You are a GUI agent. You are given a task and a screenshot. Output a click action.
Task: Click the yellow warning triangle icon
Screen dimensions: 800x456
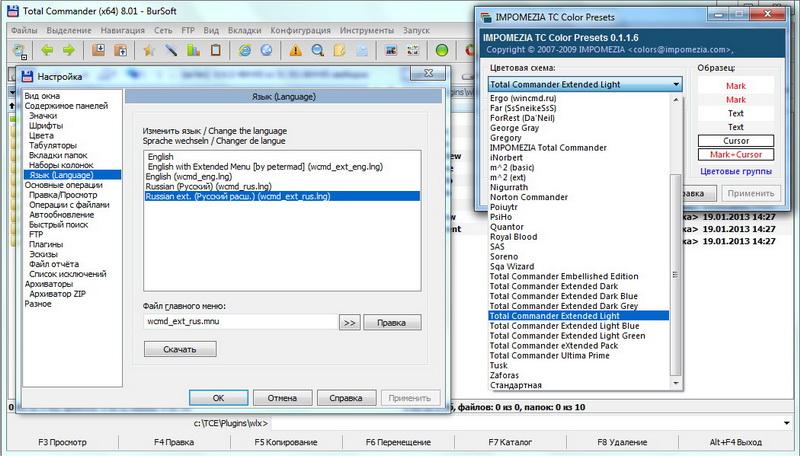click(295, 50)
